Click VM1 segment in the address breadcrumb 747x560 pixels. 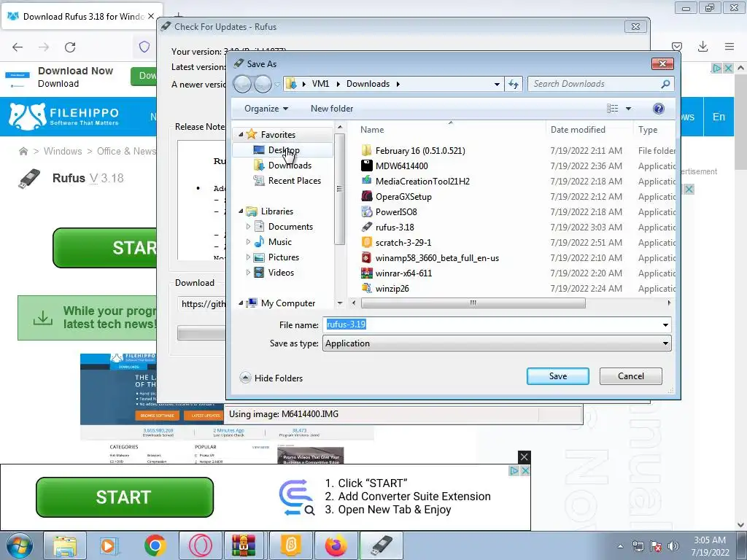320,84
